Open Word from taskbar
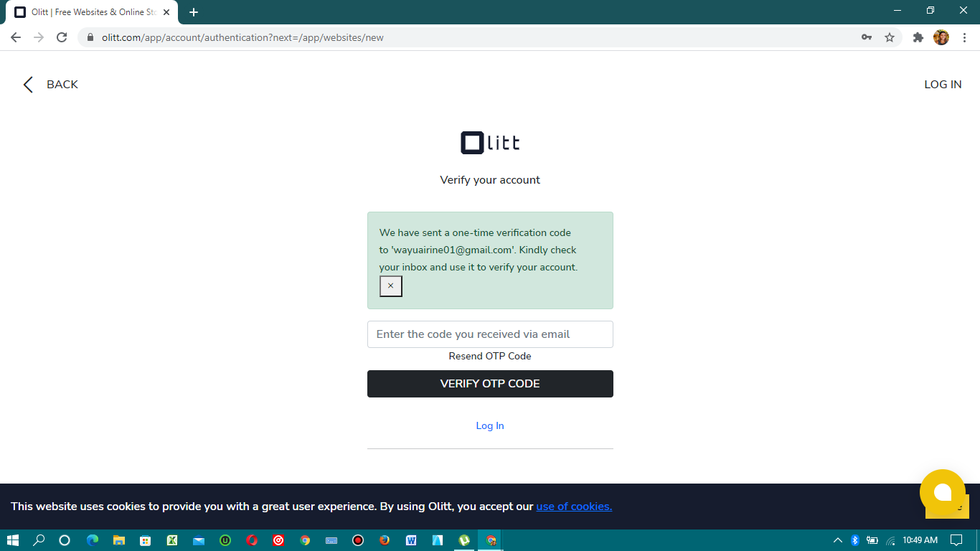 [411, 540]
